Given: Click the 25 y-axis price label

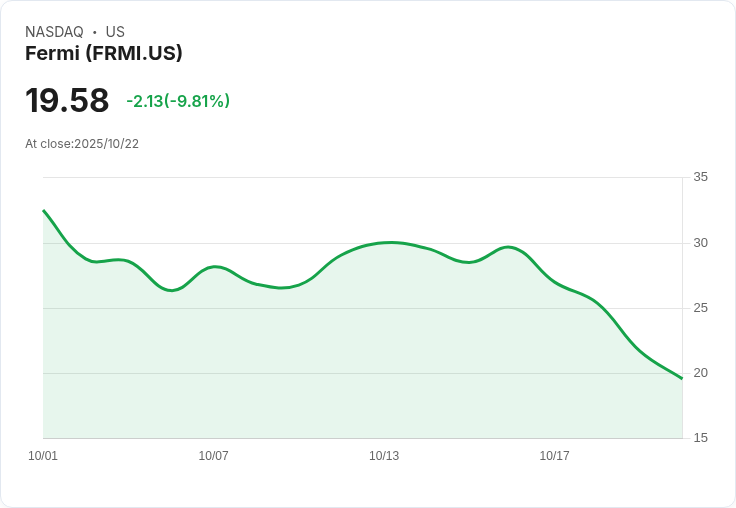Looking at the screenshot, I should point(700,308).
